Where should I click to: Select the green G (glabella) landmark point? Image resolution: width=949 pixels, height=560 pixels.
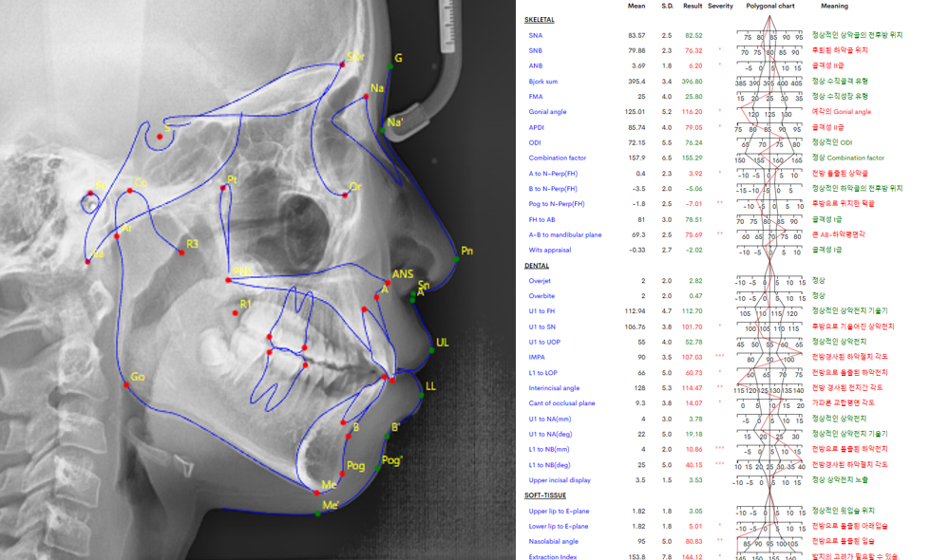(x=389, y=66)
